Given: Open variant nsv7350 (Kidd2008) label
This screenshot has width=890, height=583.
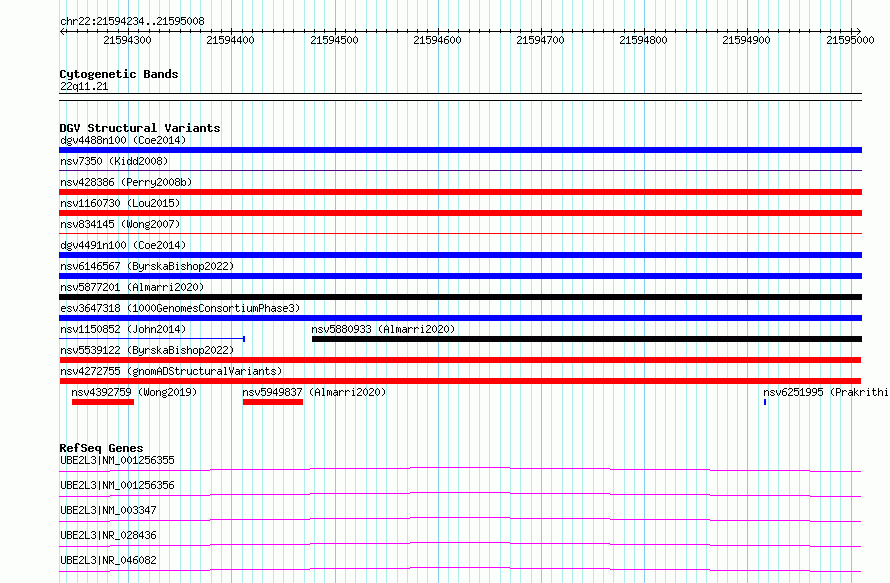Looking at the screenshot, I should [x=114, y=161].
